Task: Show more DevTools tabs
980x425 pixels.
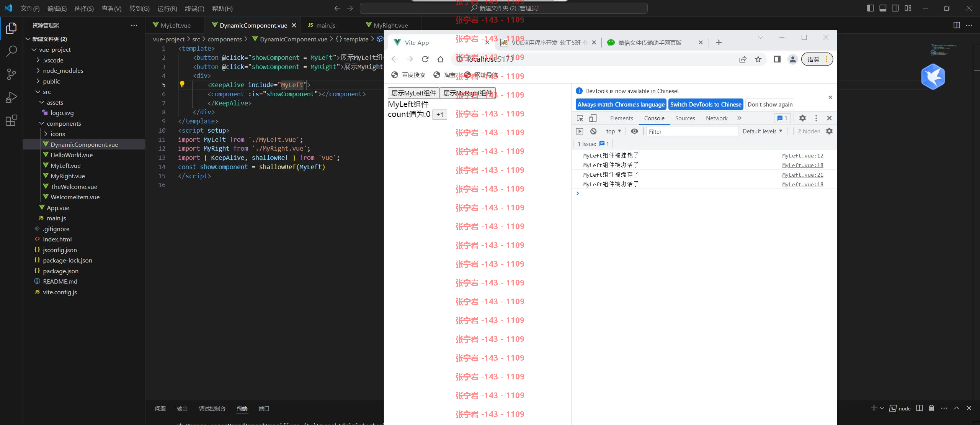Action: (x=739, y=118)
